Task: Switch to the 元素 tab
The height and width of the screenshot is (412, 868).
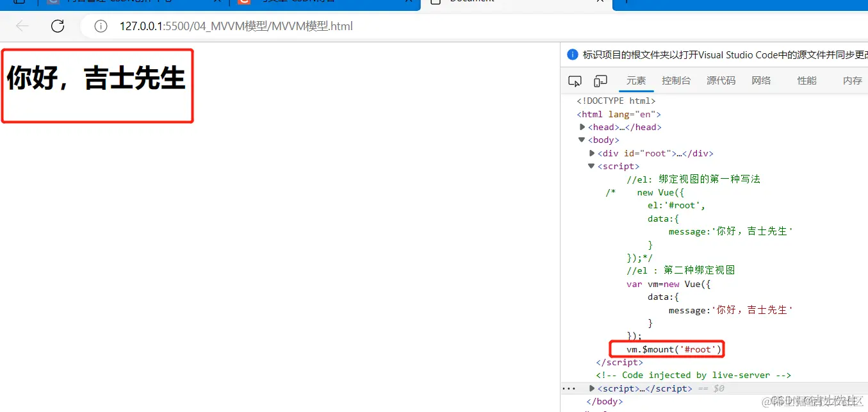Action: 636,81
